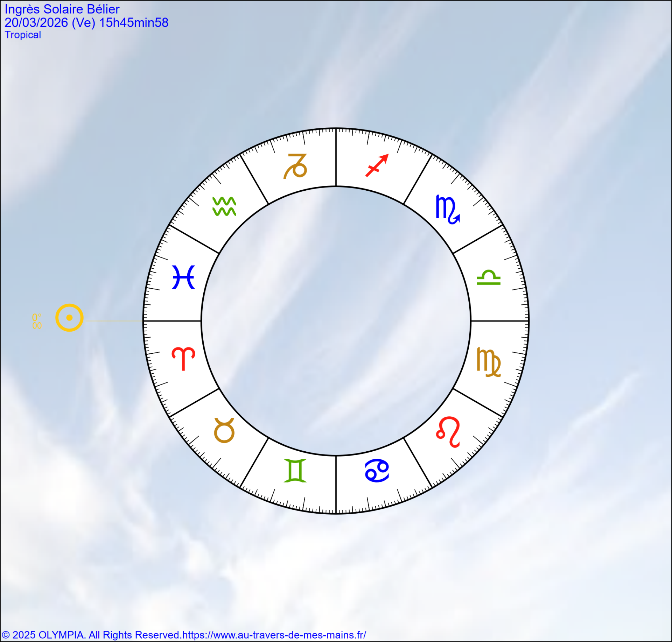Click the Ingrès Solaire Bélier title

click(62, 9)
